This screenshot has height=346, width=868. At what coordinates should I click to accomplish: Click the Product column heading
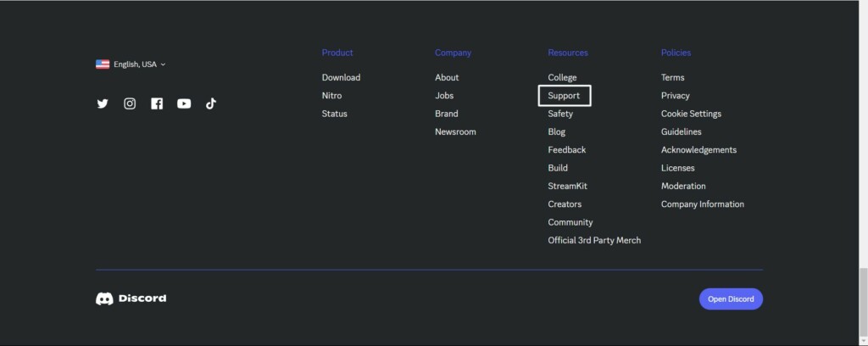click(x=337, y=53)
